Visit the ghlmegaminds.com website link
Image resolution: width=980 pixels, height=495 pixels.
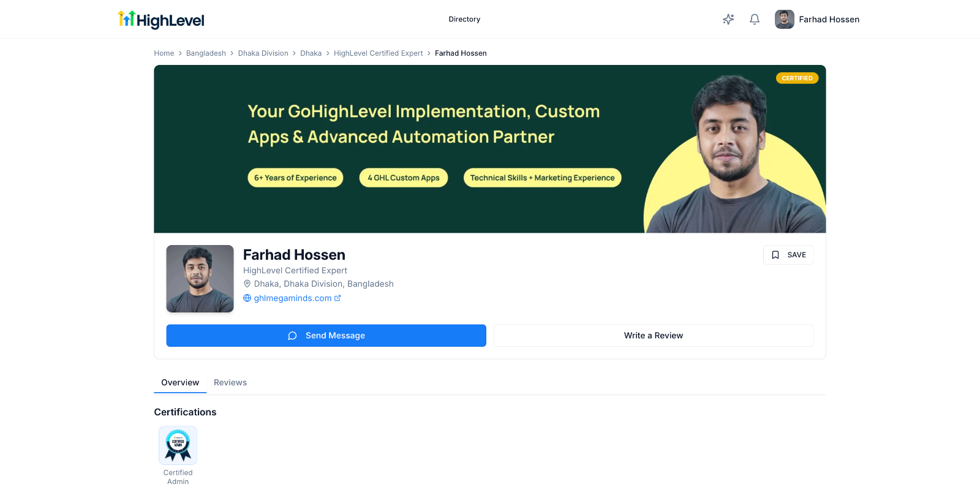[293, 298]
